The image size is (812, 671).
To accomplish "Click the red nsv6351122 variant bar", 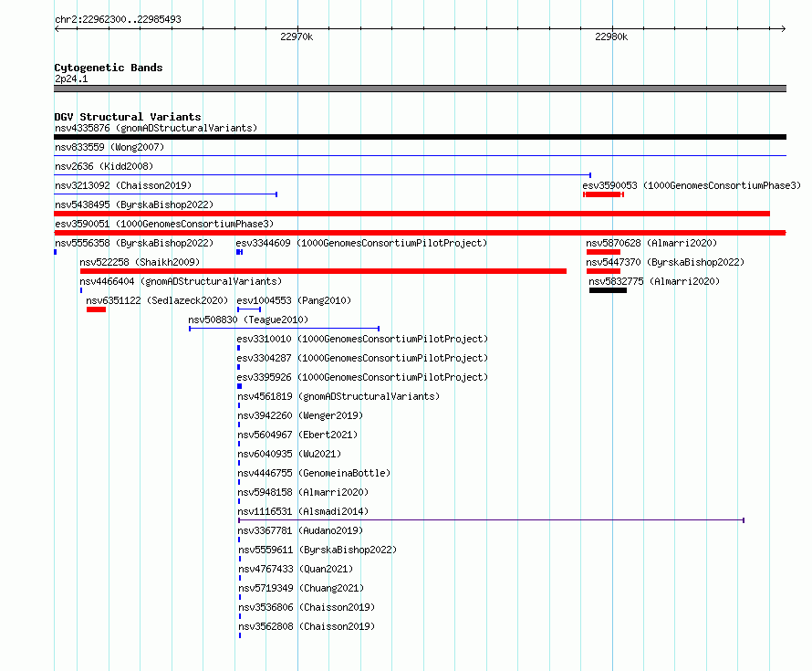I will point(97,309).
